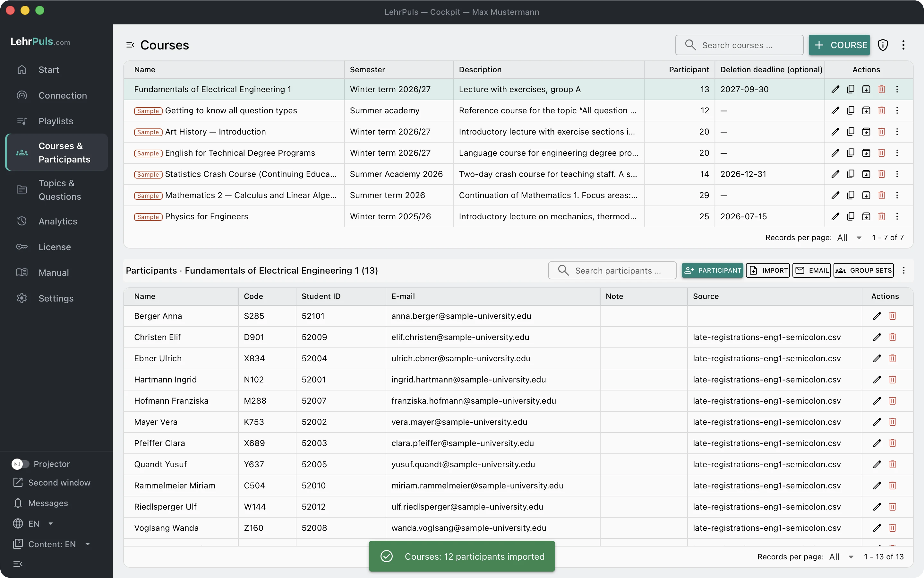This screenshot has height=578, width=924.
Task: Expand the EN interface language selector
Action: [33, 524]
